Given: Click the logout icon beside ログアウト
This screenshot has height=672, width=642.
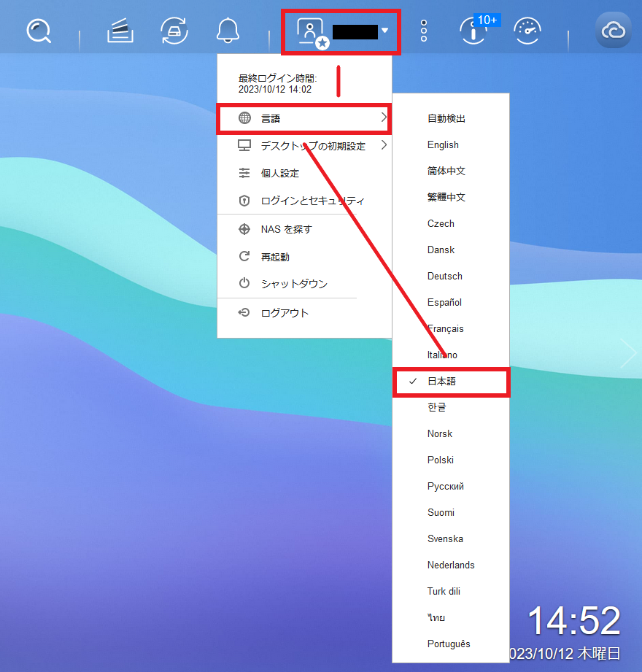Looking at the screenshot, I should tap(244, 312).
